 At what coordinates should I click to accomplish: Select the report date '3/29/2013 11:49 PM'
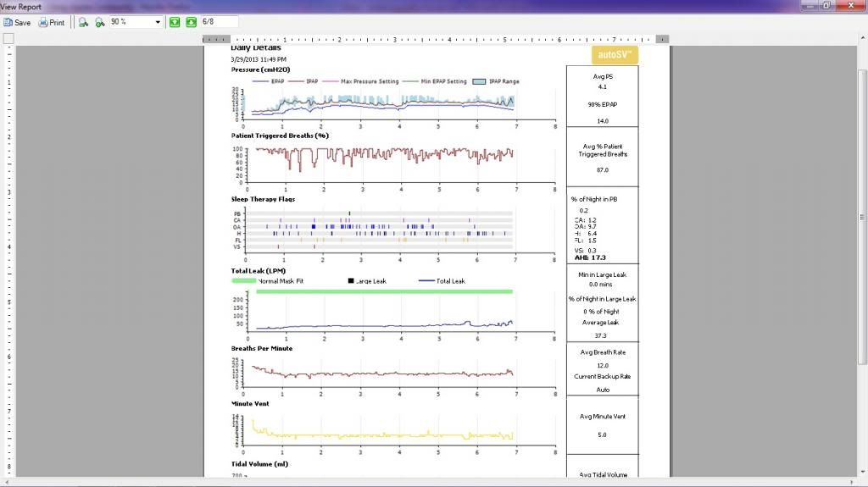point(259,59)
